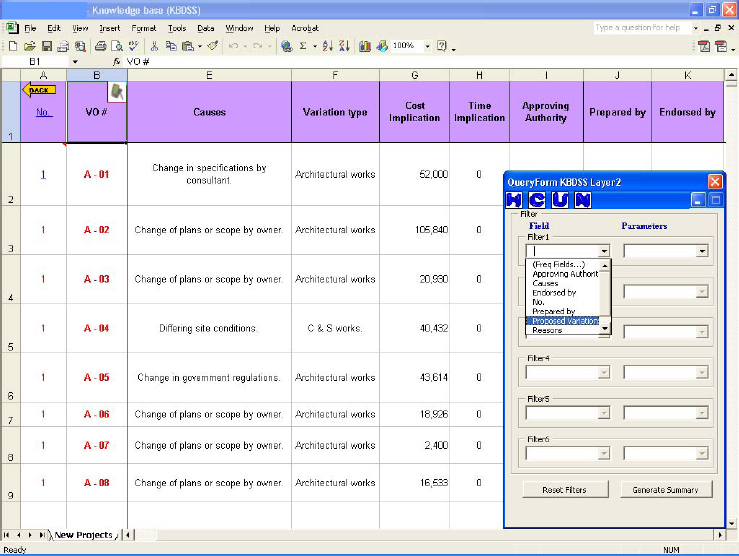
Task: Select column header F
Action: tap(335, 75)
